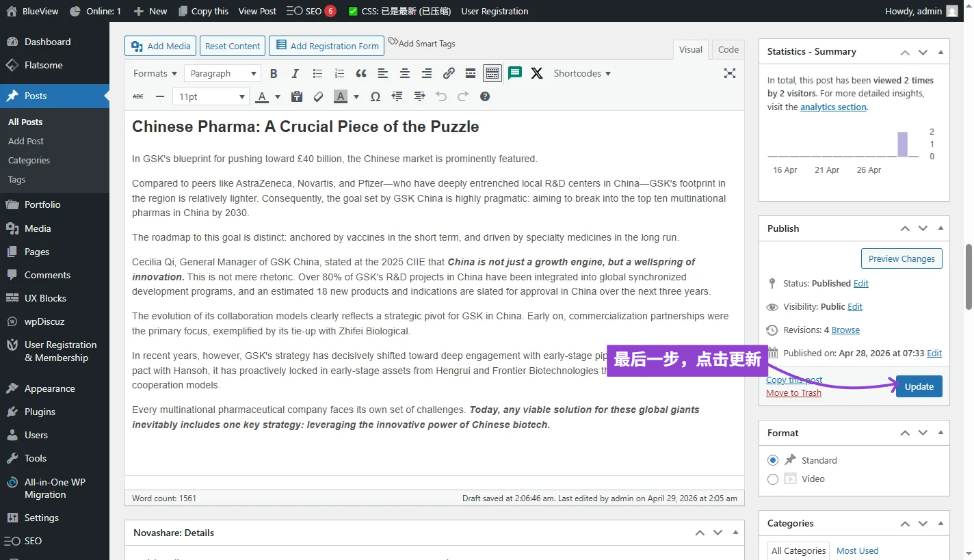974x560 pixels.
Task: Open the 11pt font size dropdown
Action: point(211,96)
